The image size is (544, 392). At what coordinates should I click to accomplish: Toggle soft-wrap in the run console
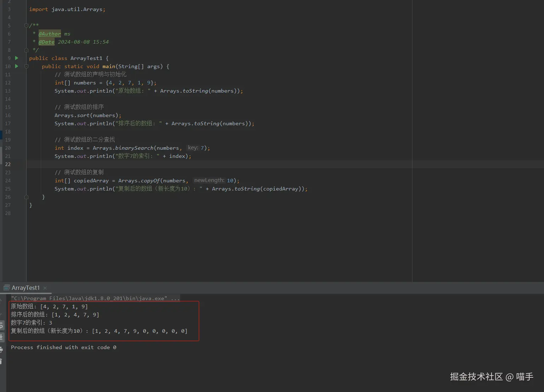pos(1,326)
